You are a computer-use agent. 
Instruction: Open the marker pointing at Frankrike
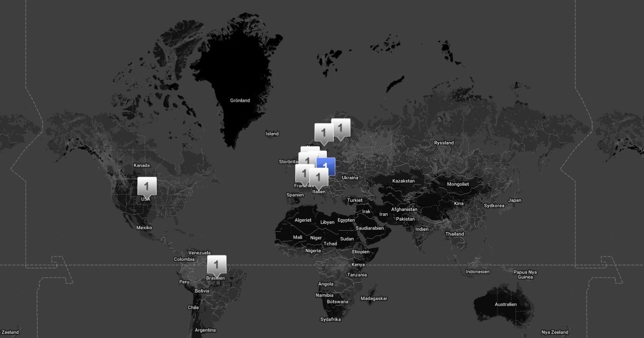click(304, 173)
